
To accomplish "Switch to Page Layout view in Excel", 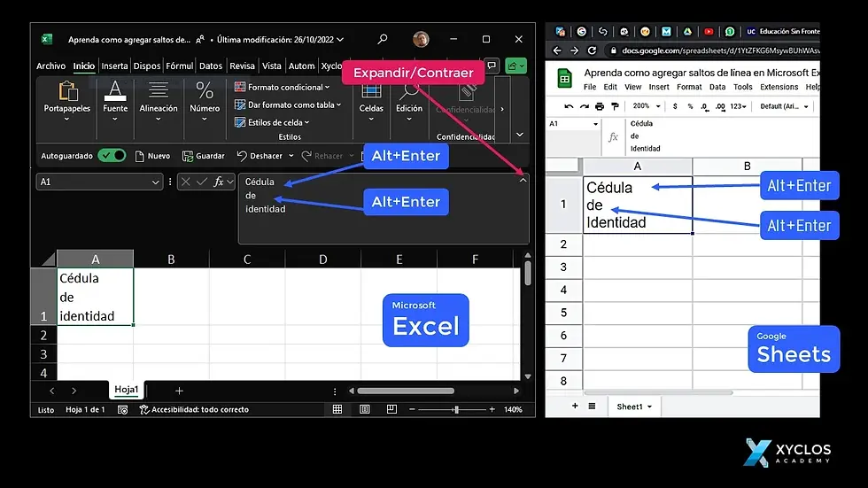I will [x=365, y=409].
